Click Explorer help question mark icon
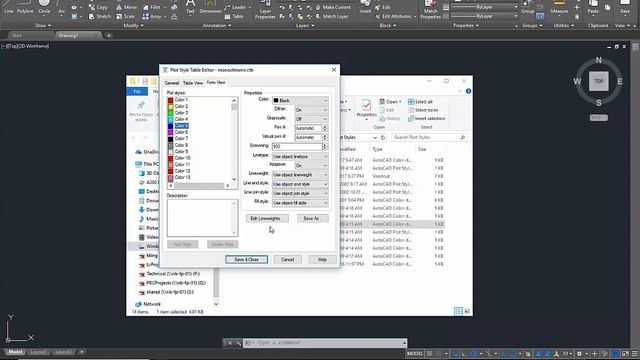640x360 pixels. coord(468,91)
